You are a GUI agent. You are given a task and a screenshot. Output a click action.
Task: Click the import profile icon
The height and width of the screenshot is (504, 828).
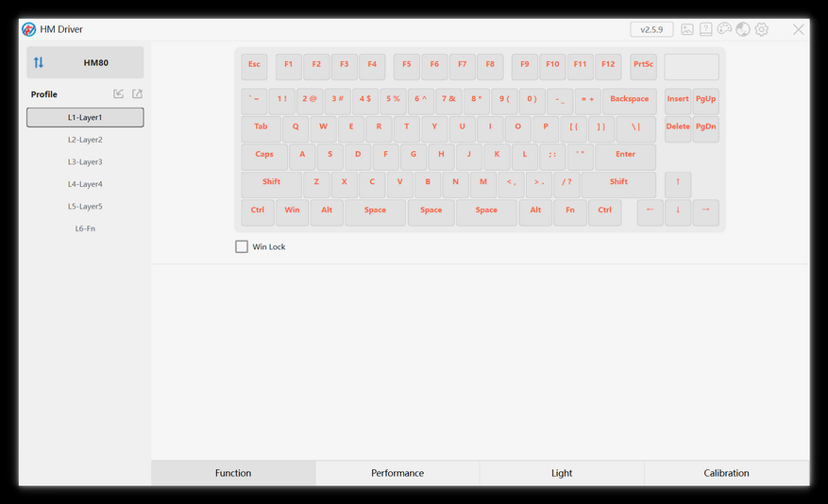(118, 94)
